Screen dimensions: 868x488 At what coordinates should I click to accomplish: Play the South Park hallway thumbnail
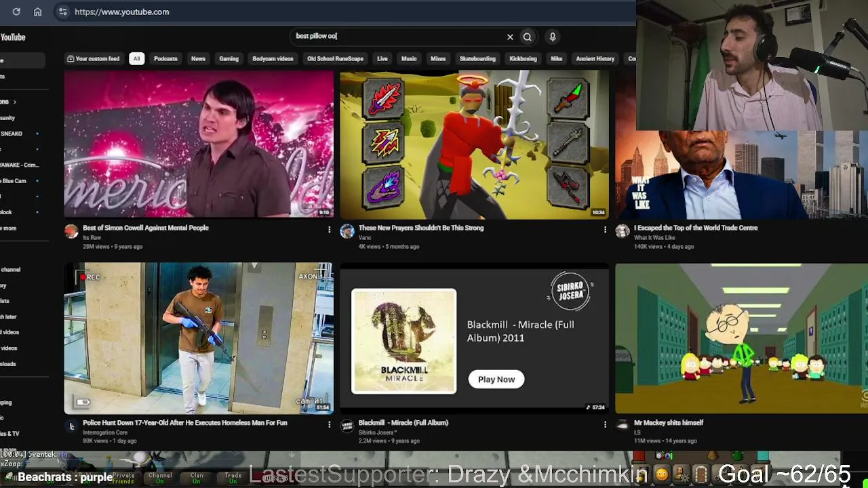coord(741,338)
